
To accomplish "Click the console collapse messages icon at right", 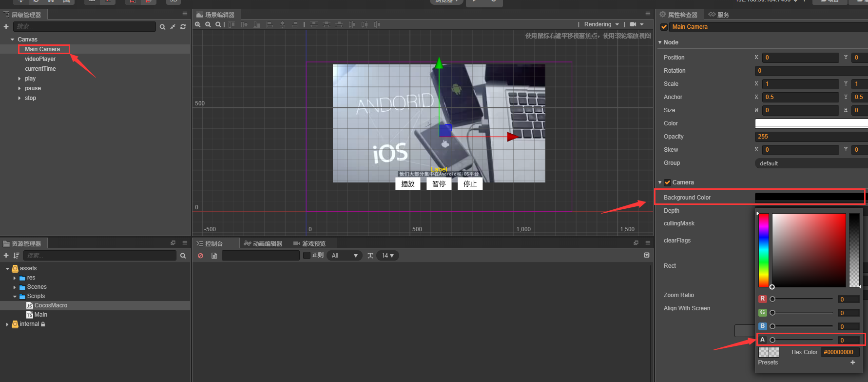I will tap(647, 255).
